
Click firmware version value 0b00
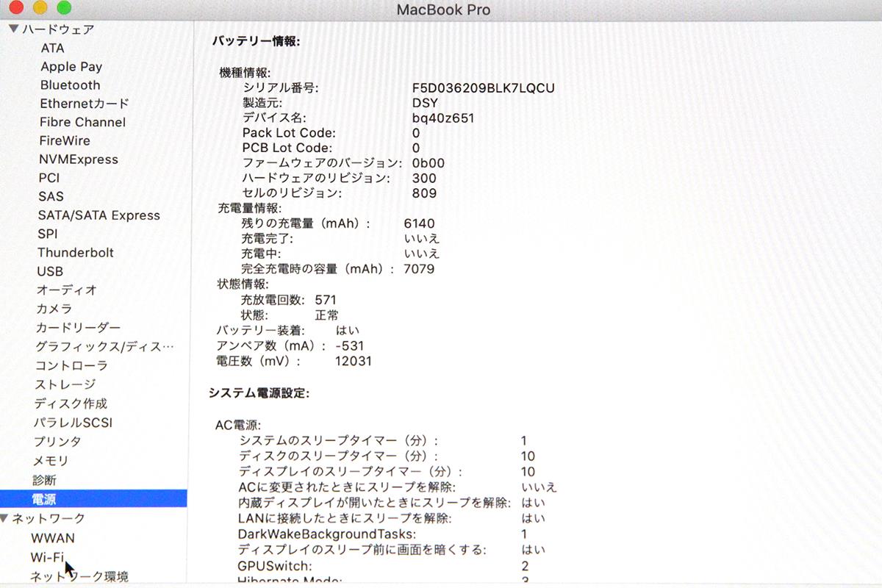coord(429,163)
